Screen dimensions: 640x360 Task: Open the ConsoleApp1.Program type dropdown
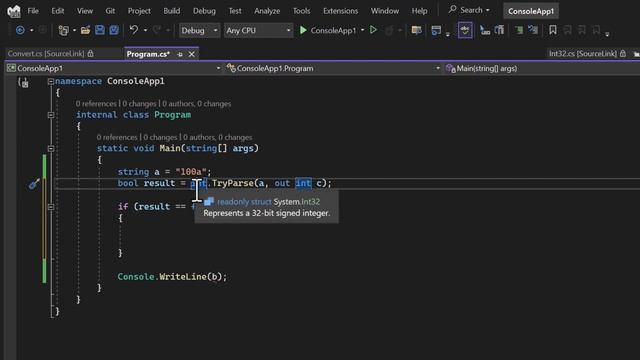click(333, 68)
